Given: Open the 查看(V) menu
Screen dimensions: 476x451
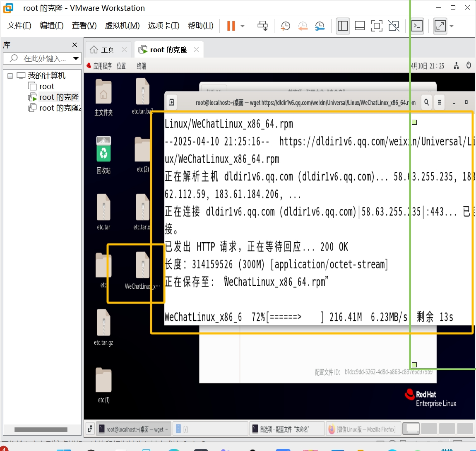Looking at the screenshot, I should (x=84, y=26).
